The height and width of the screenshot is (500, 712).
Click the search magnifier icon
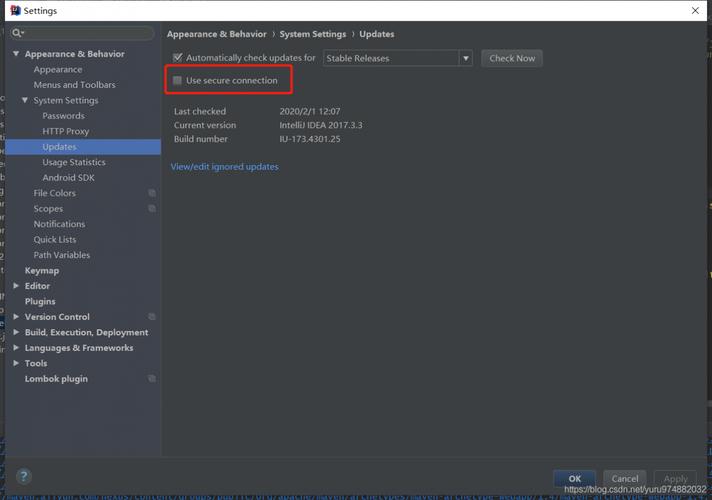coord(17,33)
